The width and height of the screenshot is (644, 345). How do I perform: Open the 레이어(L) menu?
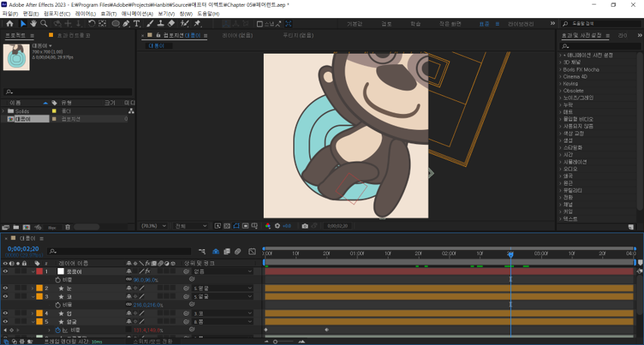pyautogui.click(x=85, y=14)
